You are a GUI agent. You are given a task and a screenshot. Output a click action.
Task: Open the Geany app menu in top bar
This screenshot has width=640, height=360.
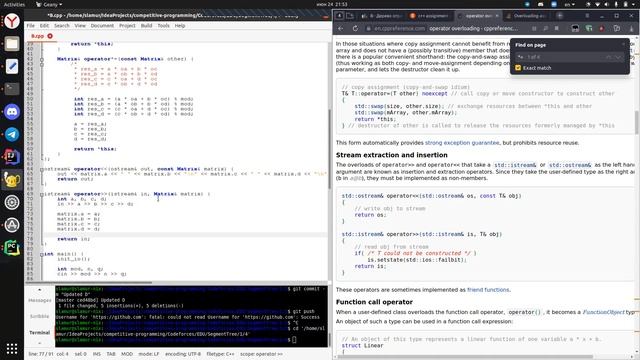tap(49, 4)
